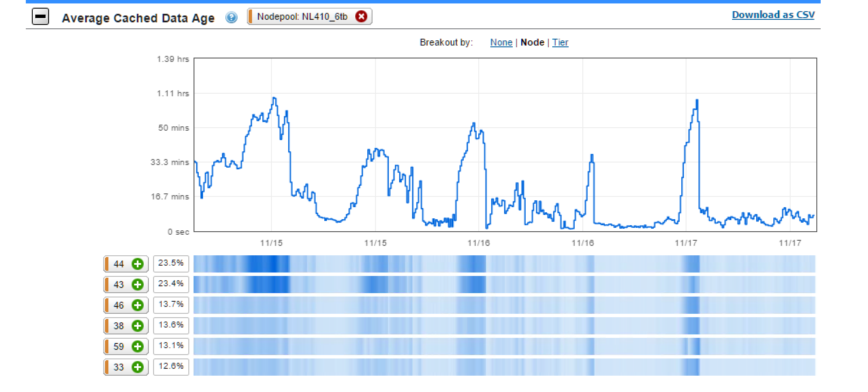Click the 23.5% percentage label for node 44
The height and width of the screenshot is (392, 868).
tap(171, 264)
